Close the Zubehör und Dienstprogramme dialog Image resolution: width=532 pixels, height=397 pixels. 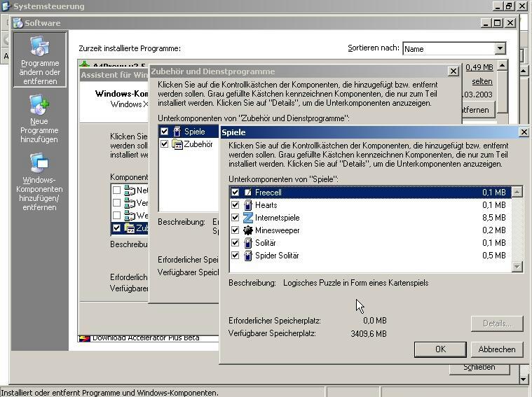(453, 71)
